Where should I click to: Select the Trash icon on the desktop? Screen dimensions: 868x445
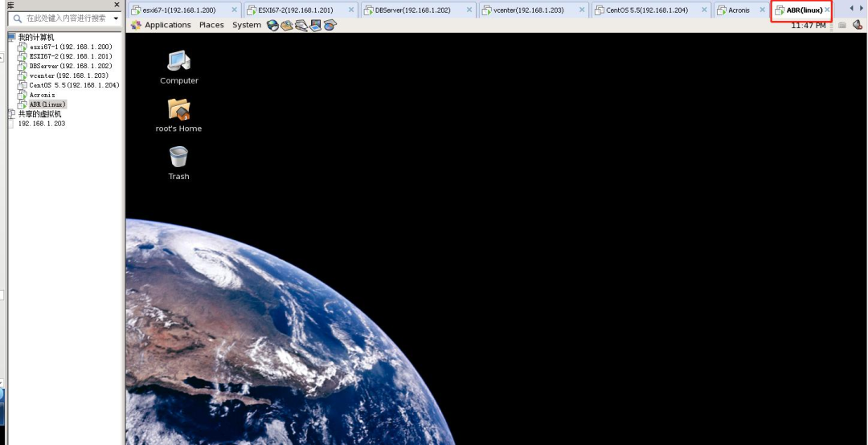(x=178, y=157)
